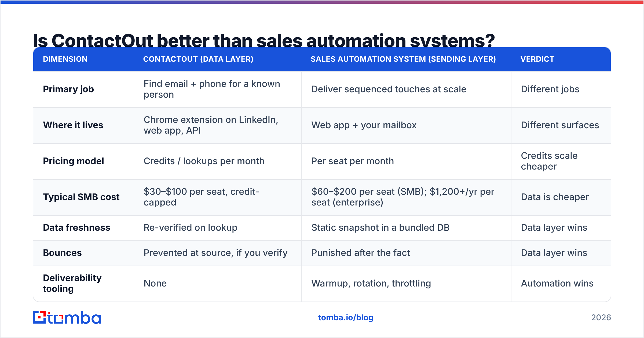Click 'Web app + your mailbox' cell
The width and height of the screenshot is (644, 338).
click(364, 125)
